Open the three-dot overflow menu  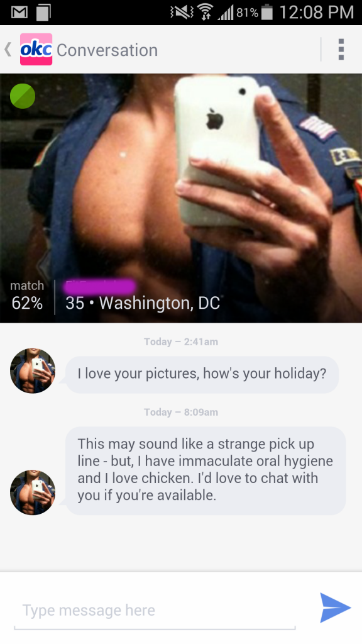coord(341,50)
